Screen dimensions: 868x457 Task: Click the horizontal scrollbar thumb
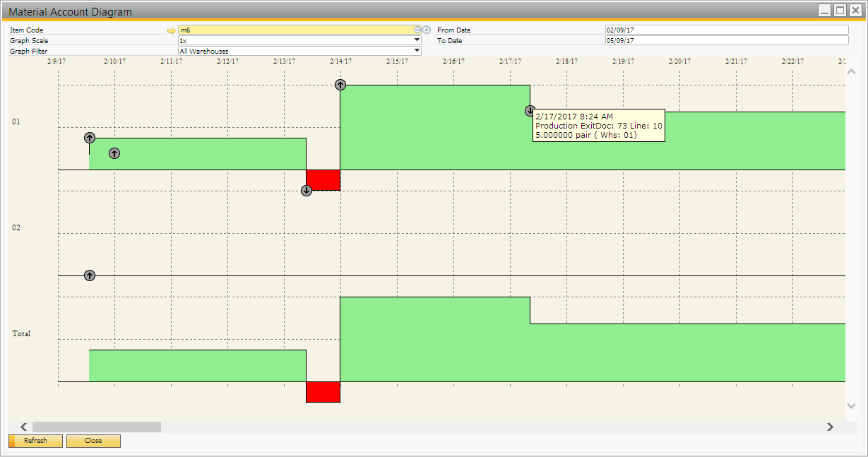click(96, 427)
